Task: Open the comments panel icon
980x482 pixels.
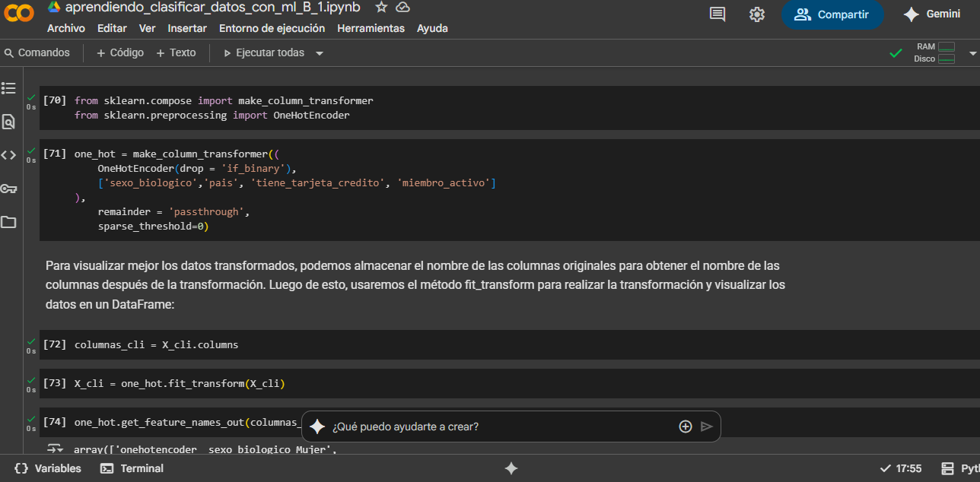Action: tap(717, 14)
